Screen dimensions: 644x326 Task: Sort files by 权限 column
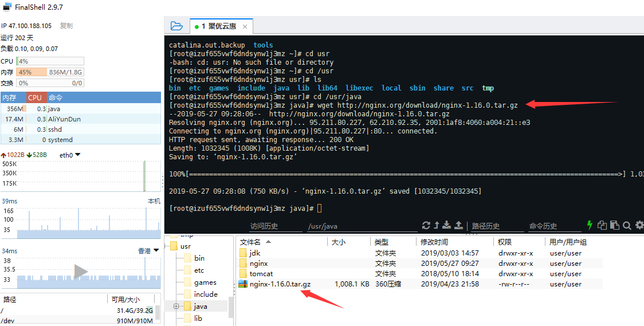tap(519, 242)
